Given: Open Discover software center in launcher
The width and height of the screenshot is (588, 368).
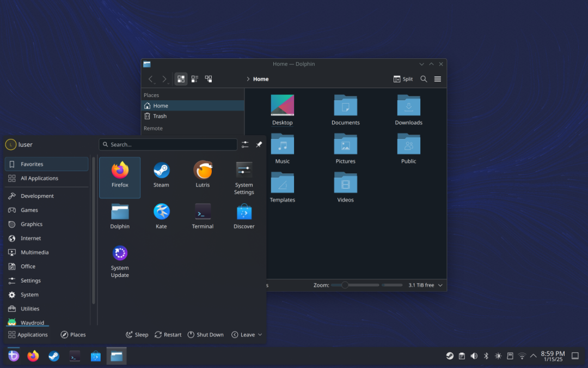Looking at the screenshot, I should tap(244, 216).
